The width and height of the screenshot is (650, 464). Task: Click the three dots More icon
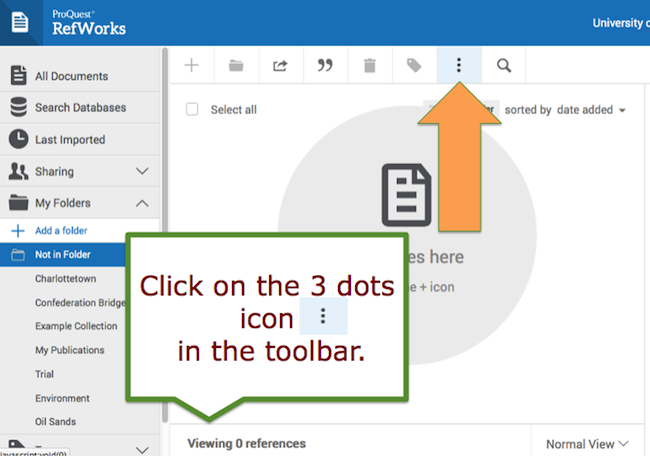[x=459, y=66]
